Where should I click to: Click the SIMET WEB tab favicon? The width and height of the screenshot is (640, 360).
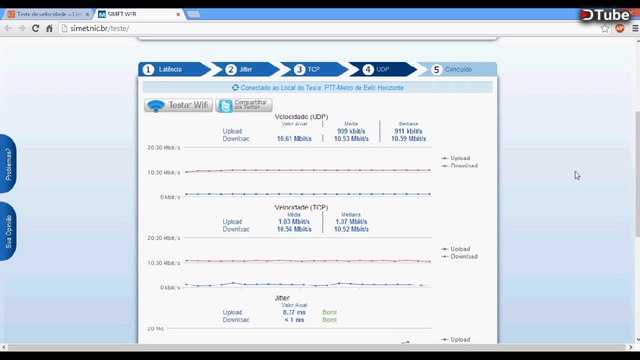click(x=102, y=14)
